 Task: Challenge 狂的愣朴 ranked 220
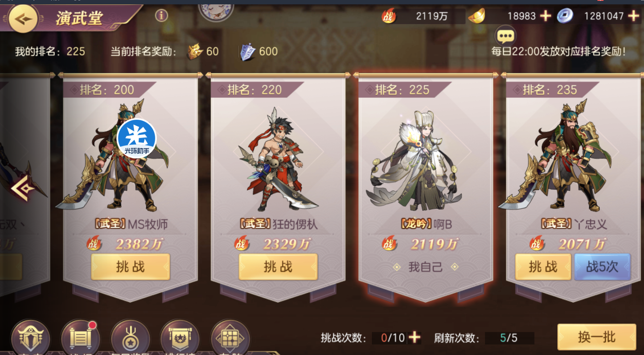pos(278,267)
